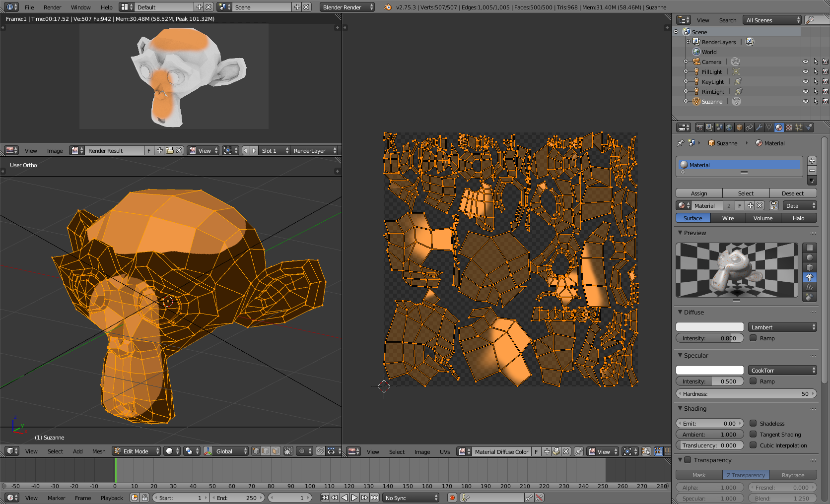Viewport: 830px width, 504px height.
Task: Open the Scene properties tab icon
Action: click(719, 127)
